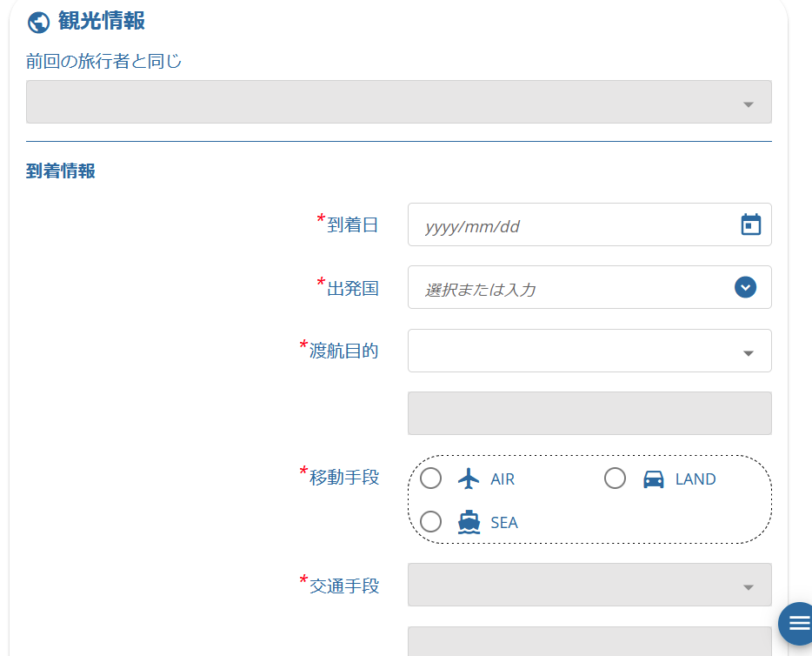Click the grey field below 交通手段

[589, 641]
